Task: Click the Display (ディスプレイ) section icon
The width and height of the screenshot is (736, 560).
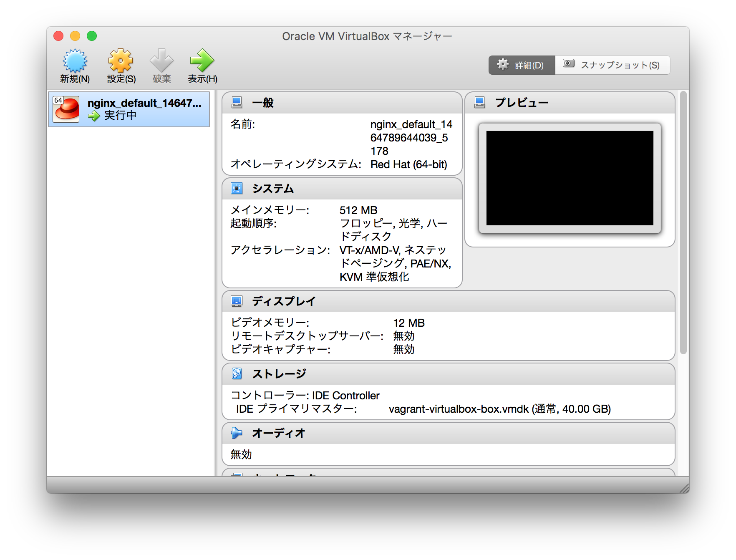Action: (237, 301)
